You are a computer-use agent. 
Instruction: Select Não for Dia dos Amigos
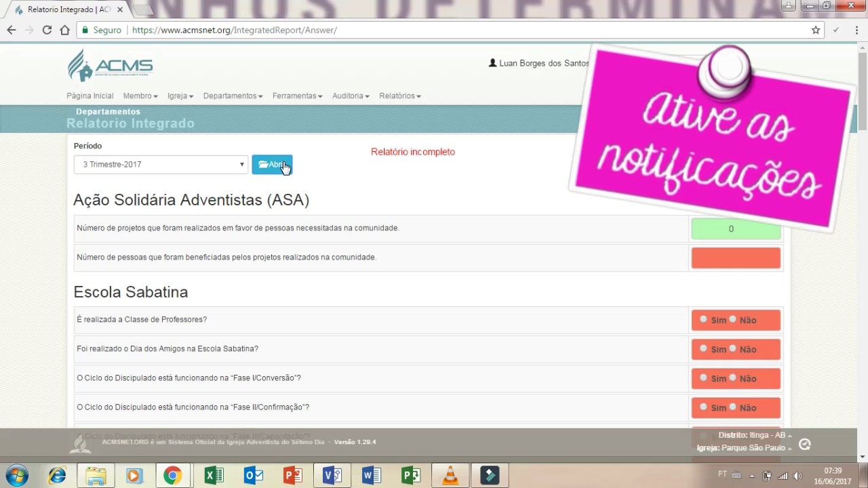coord(732,348)
